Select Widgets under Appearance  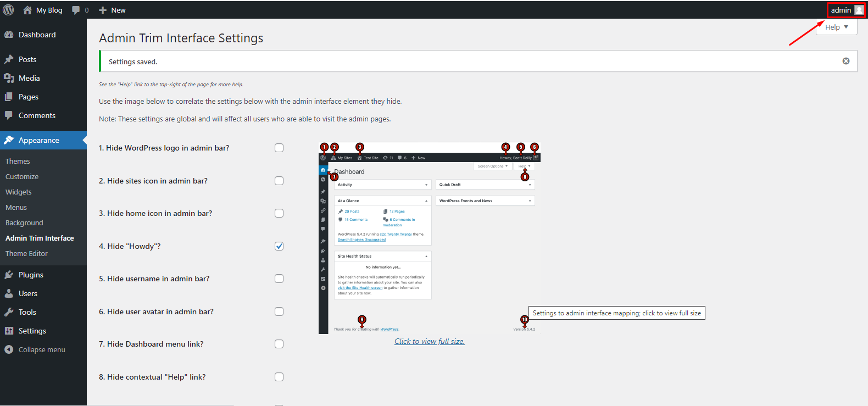coord(19,192)
